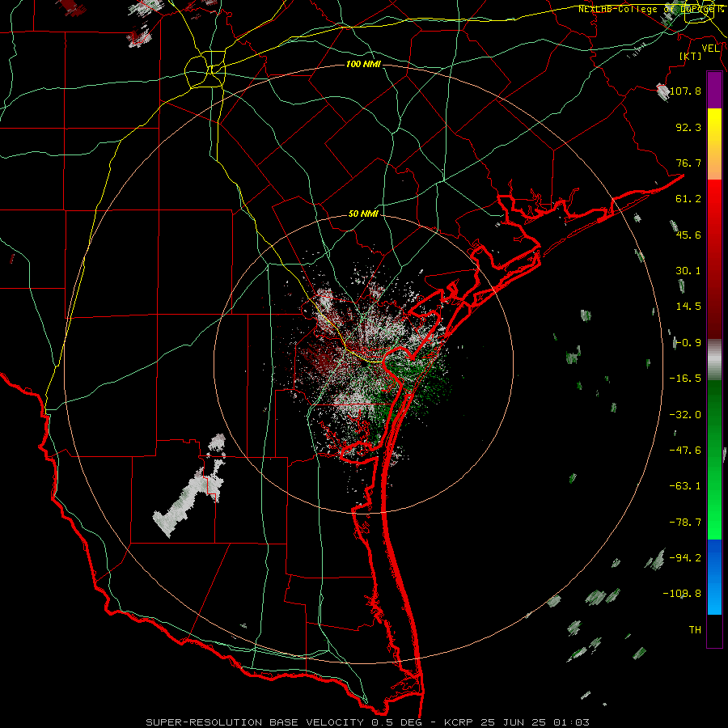Click the -0.9 velocity scale value

point(687,343)
